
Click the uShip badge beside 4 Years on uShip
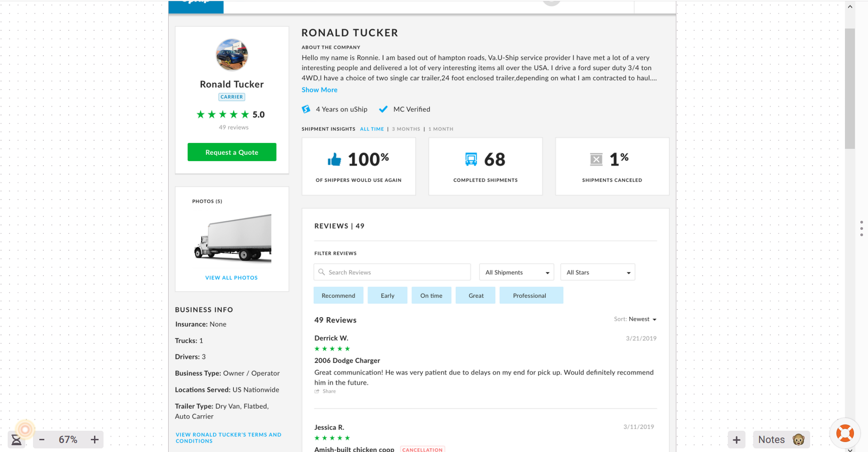pos(306,109)
